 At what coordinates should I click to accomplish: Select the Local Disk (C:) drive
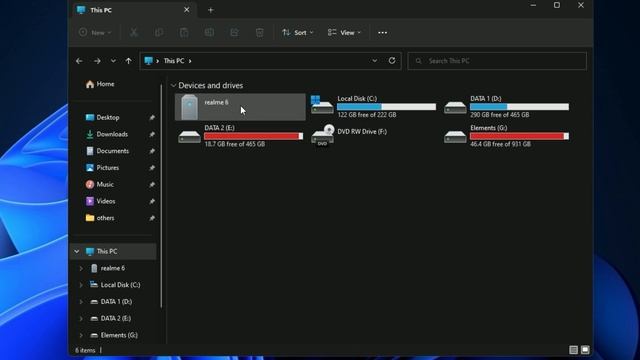tap(373, 107)
